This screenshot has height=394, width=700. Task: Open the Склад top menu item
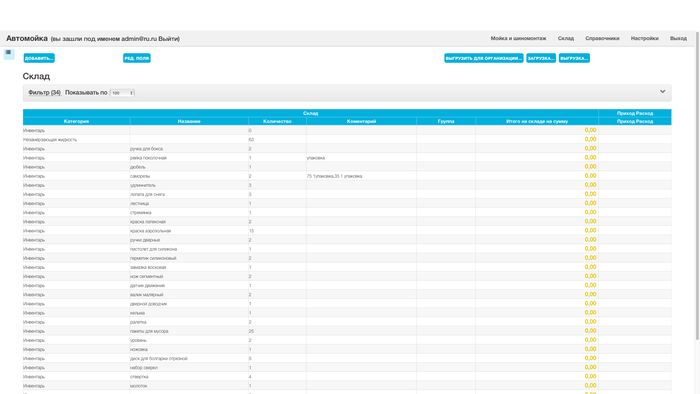click(566, 38)
